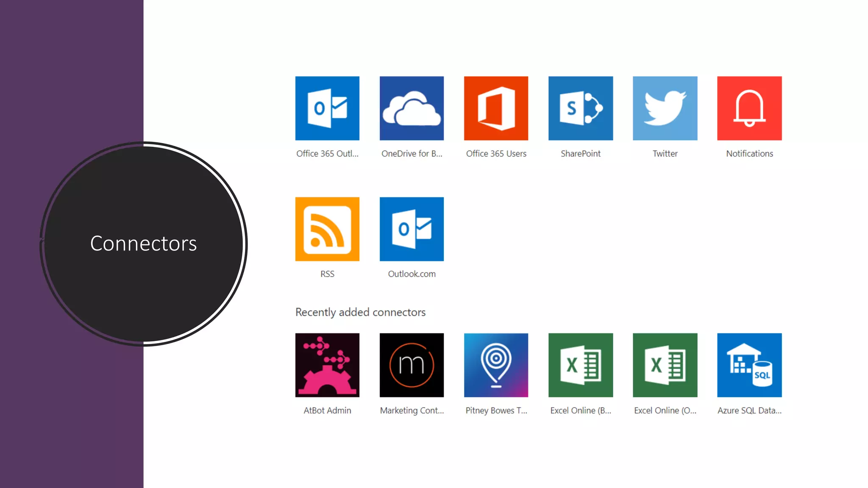Click the Twitter text label
This screenshot has width=868, height=488.
point(665,154)
